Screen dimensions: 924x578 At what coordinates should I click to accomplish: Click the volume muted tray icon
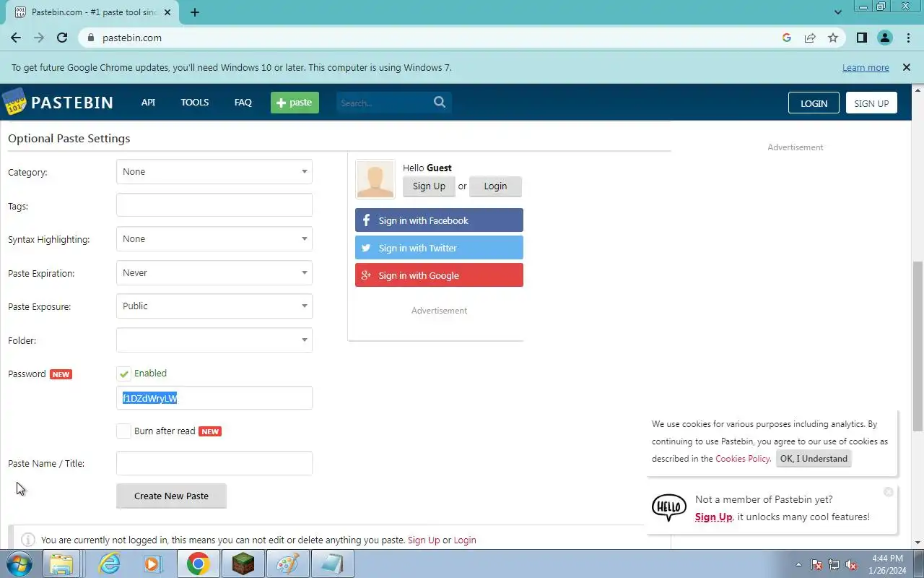pos(852,564)
